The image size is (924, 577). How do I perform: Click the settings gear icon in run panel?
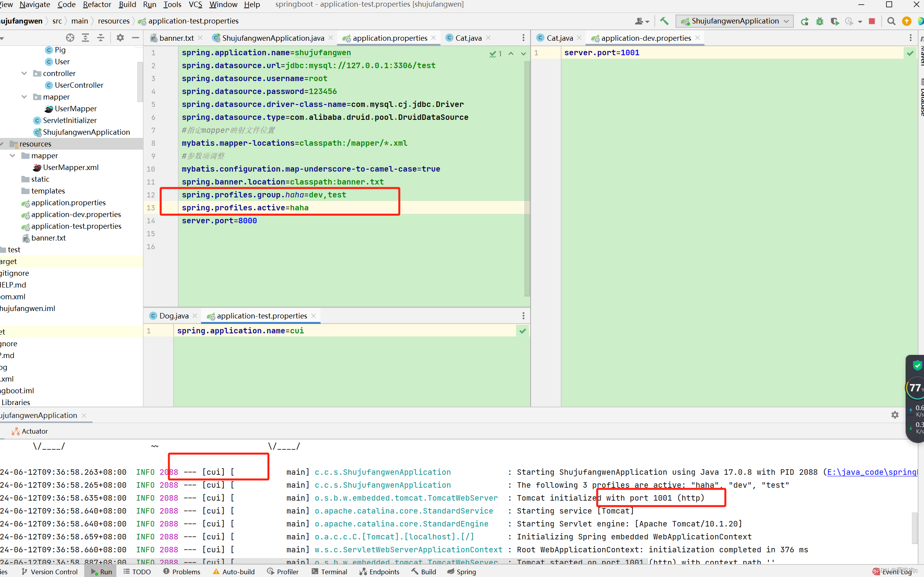(x=895, y=415)
